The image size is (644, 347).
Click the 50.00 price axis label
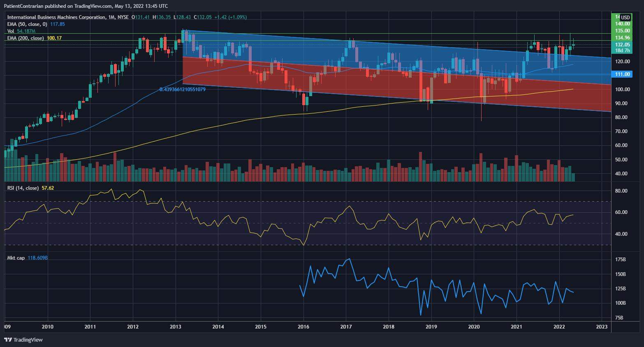[x=621, y=160]
